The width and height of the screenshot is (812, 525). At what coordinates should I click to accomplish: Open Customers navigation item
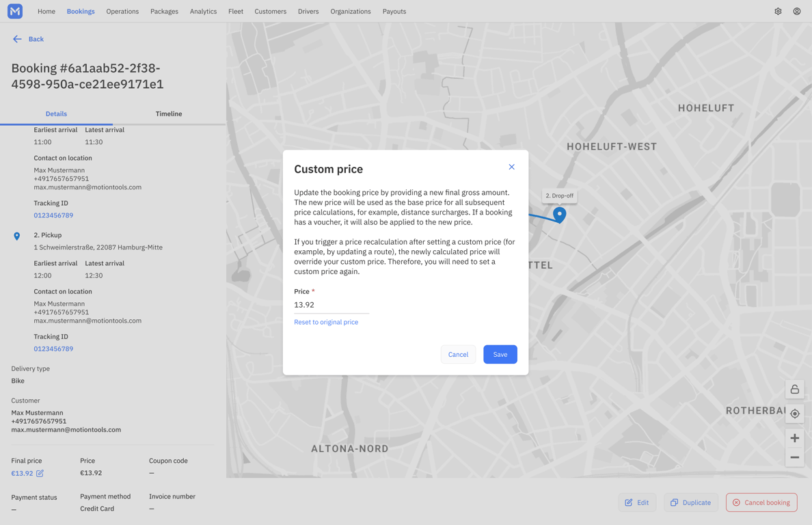coord(270,12)
